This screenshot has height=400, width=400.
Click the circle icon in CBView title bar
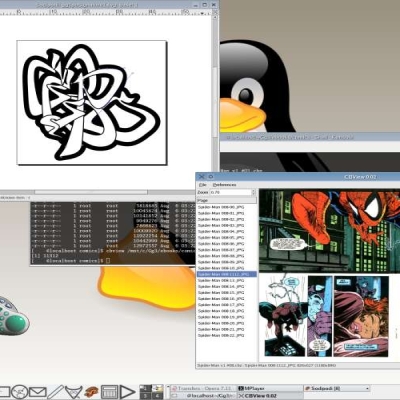[x=211, y=176]
